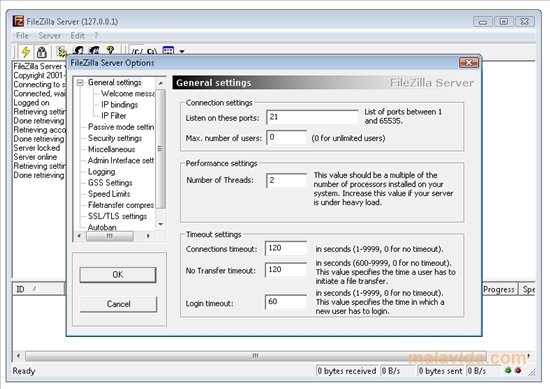Image resolution: width=550 pixels, height=389 pixels.
Task: Click the Listen on these ports field
Action: click(312, 117)
